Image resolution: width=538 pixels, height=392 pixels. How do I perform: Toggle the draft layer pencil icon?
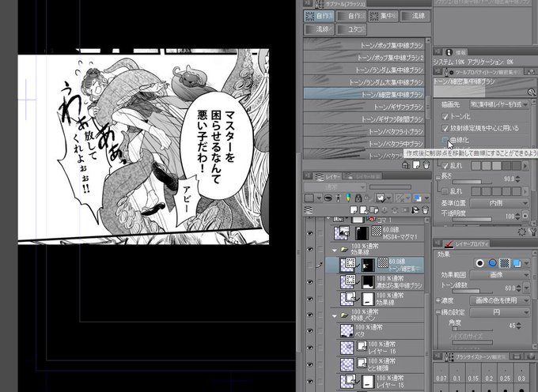(348, 198)
